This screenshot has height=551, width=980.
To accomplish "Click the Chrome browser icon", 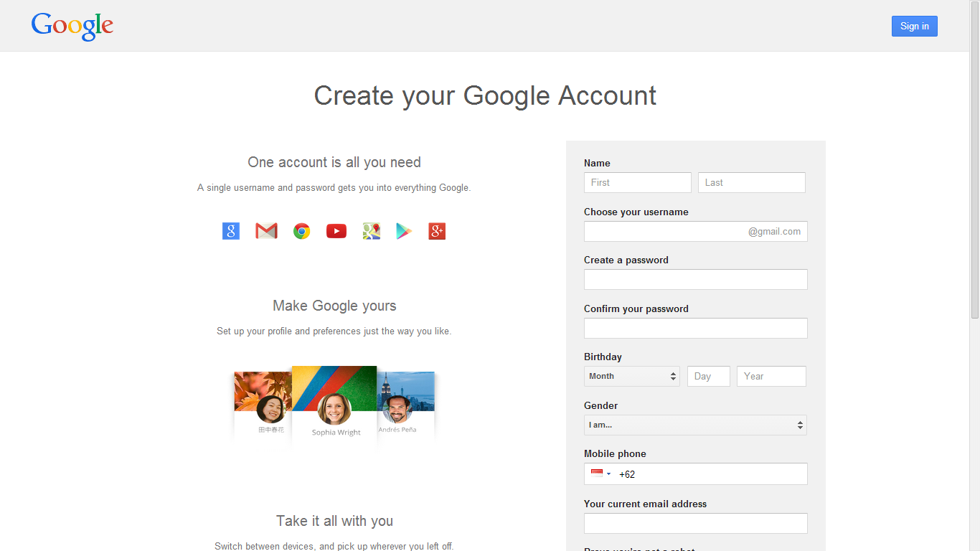I will coord(301,231).
